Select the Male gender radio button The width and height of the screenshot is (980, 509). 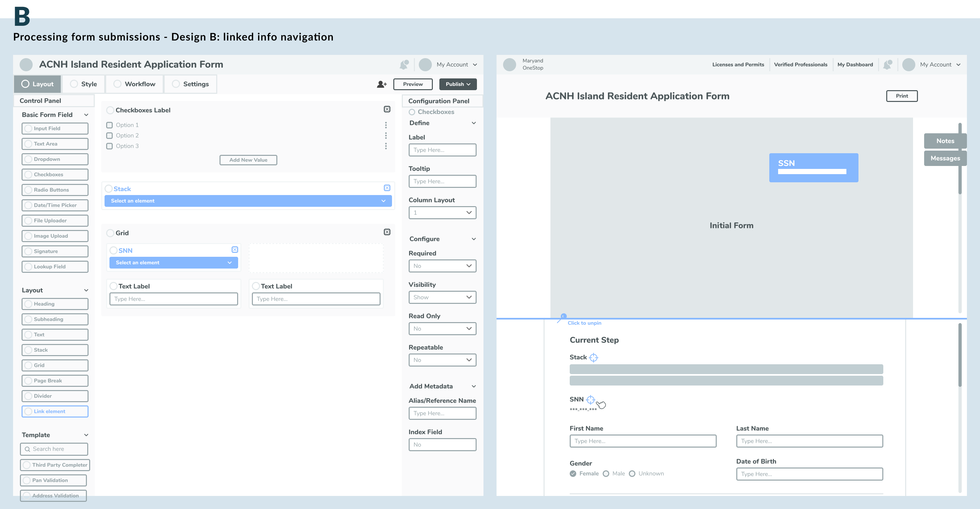[x=606, y=474]
